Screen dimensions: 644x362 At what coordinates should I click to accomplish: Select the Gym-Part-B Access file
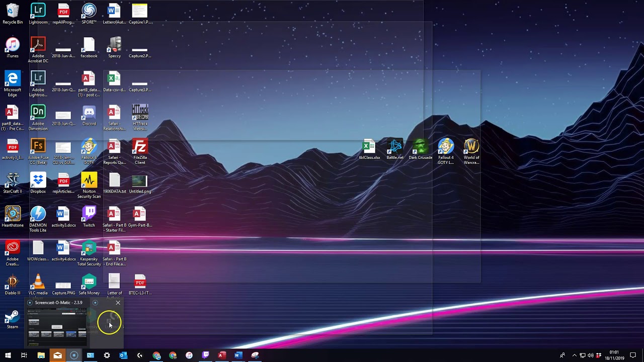140,217
